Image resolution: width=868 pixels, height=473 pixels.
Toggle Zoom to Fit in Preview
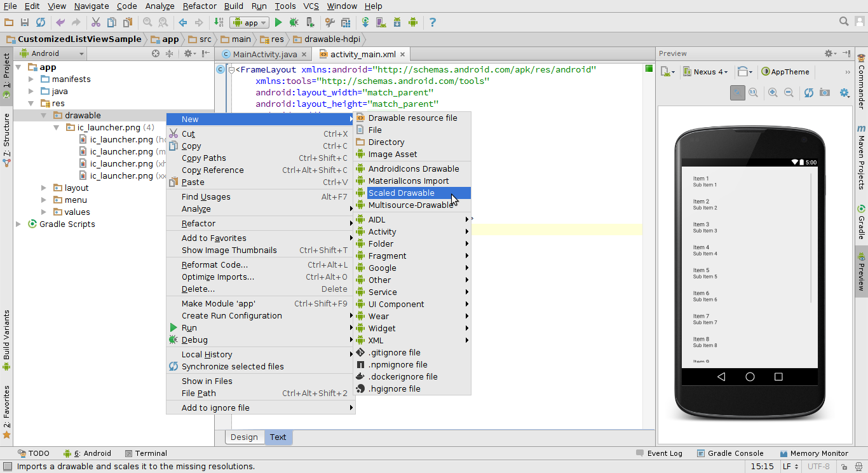[737, 93]
